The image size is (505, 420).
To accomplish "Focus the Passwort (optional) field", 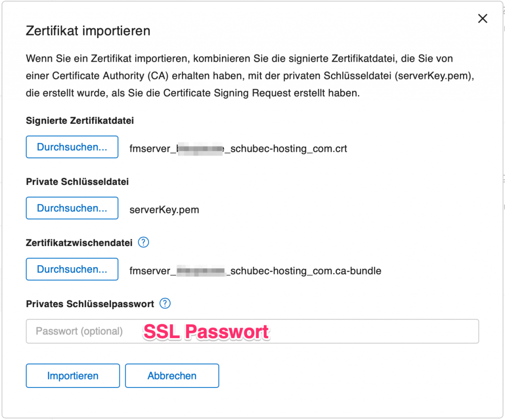I will (252, 331).
